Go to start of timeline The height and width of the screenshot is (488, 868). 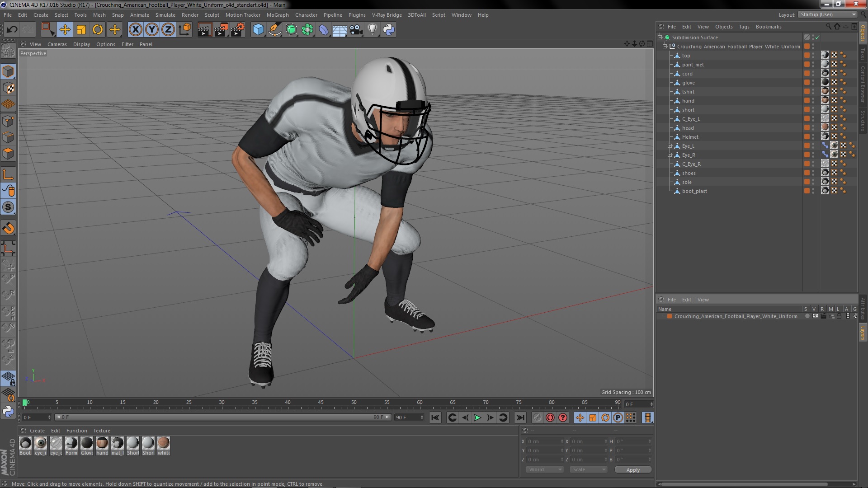[435, 418]
